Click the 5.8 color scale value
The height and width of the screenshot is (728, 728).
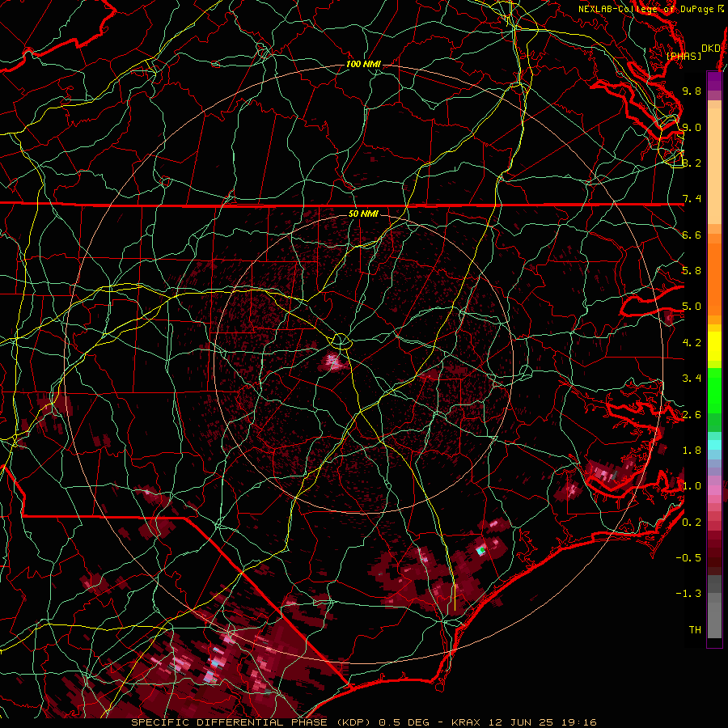point(692,271)
